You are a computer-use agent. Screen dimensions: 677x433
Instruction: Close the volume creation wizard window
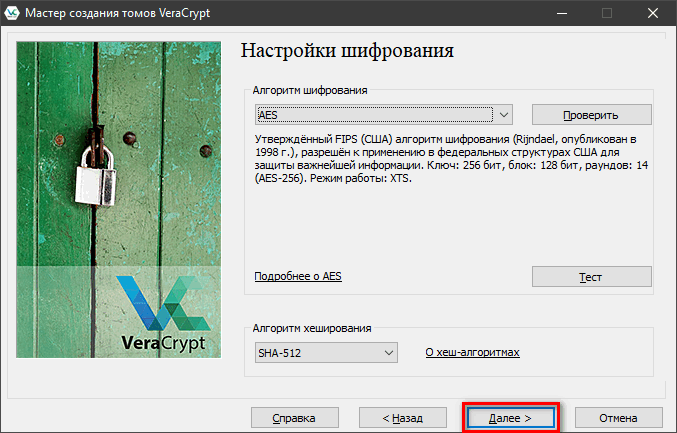click(x=651, y=14)
